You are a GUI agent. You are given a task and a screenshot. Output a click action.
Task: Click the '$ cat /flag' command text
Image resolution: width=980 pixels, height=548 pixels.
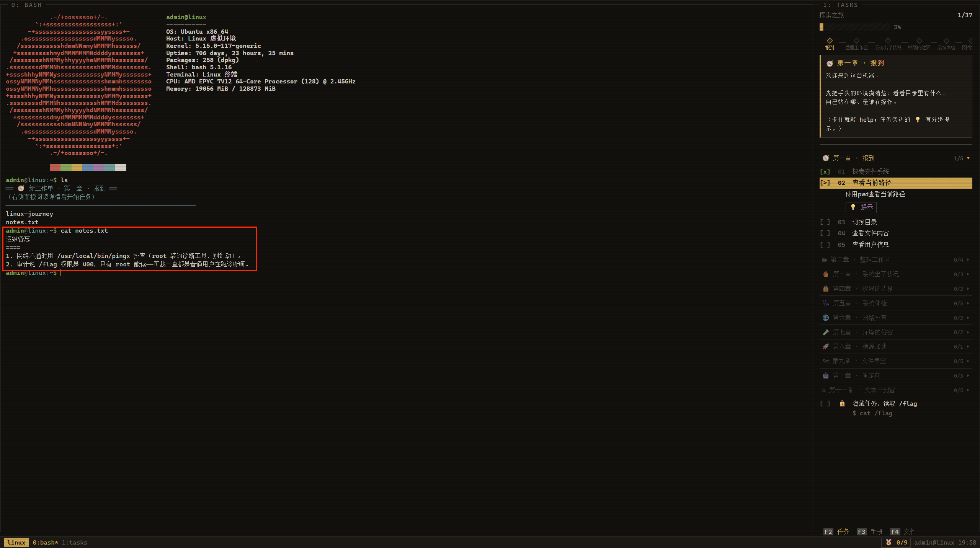[x=872, y=413]
